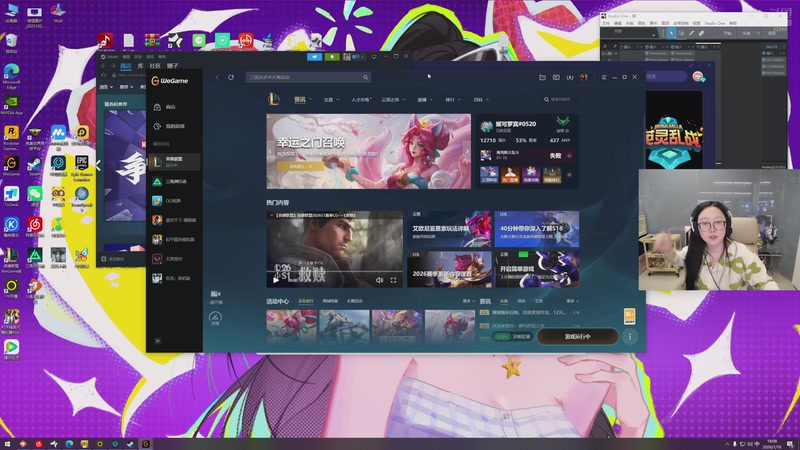Screen dimensions: 800x450
Task: Mute the featured video volume
Action: pyautogui.click(x=379, y=280)
